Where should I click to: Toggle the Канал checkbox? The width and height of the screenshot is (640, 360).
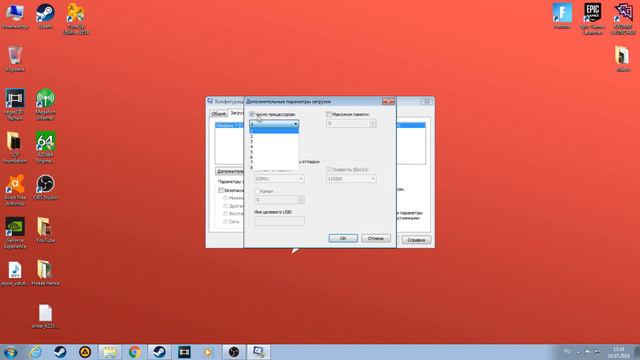coord(257,191)
